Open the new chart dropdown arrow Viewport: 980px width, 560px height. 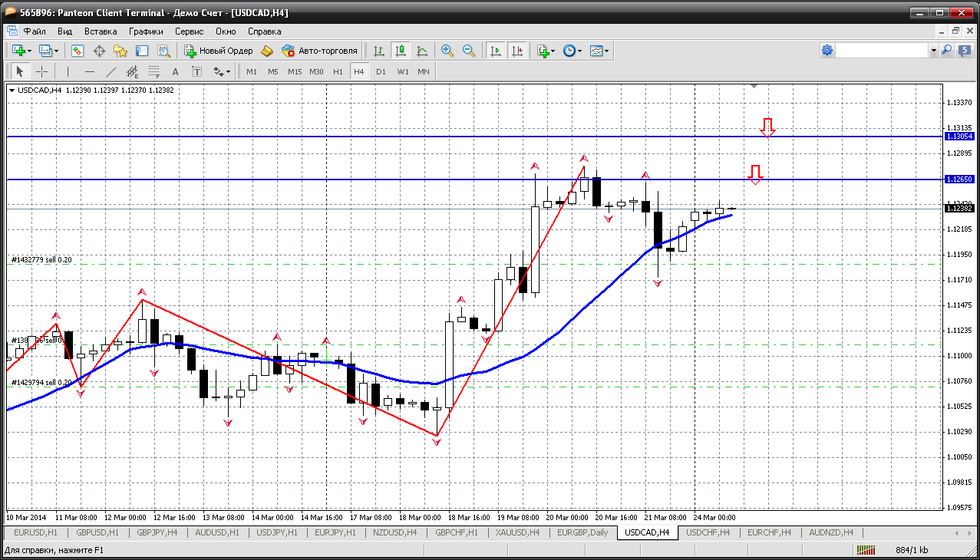pos(30,51)
